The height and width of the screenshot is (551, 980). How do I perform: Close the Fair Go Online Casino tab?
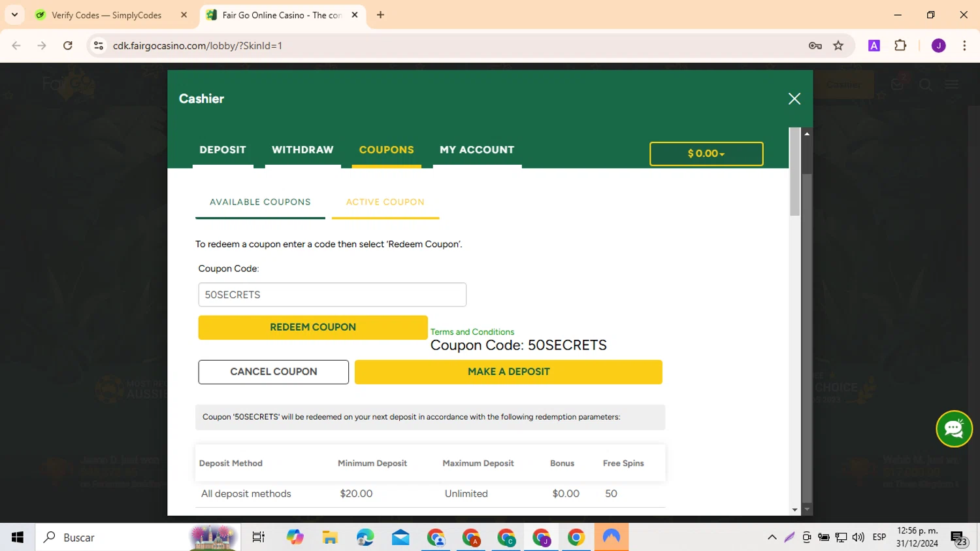[355, 15]
